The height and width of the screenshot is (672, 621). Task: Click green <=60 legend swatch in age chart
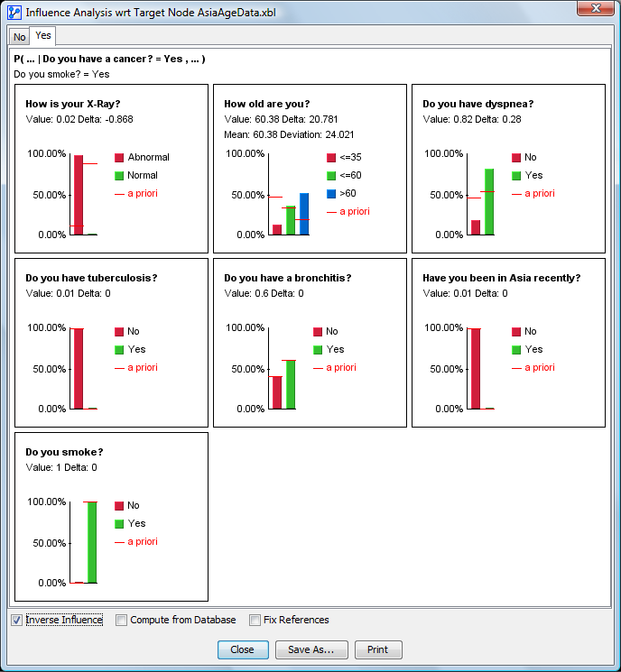click(331, 175)
